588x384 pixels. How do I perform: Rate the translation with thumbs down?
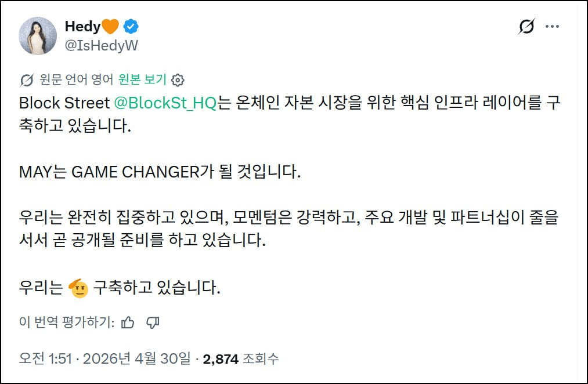click(x=153, y=323)
